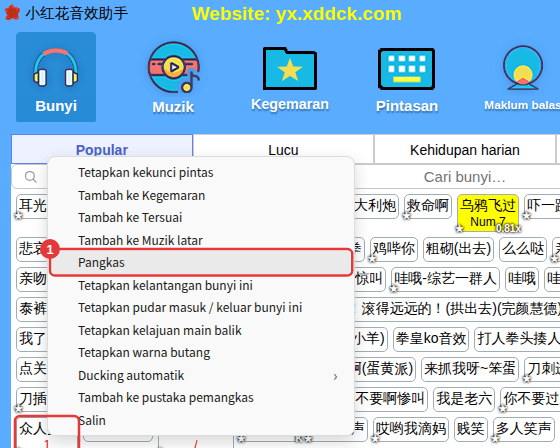
Task: Play the 滚得远远的 sound button
Action: [x=457, y=308]
